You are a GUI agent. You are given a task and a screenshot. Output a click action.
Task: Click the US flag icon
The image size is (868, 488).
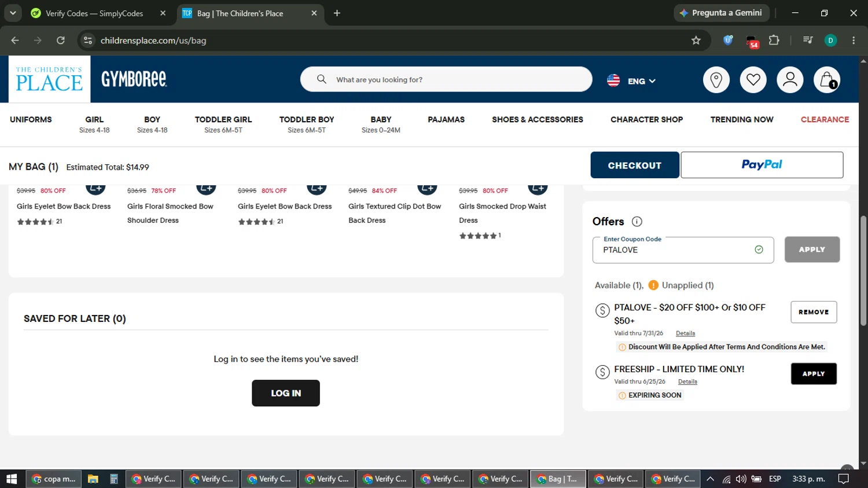point(613,80)
